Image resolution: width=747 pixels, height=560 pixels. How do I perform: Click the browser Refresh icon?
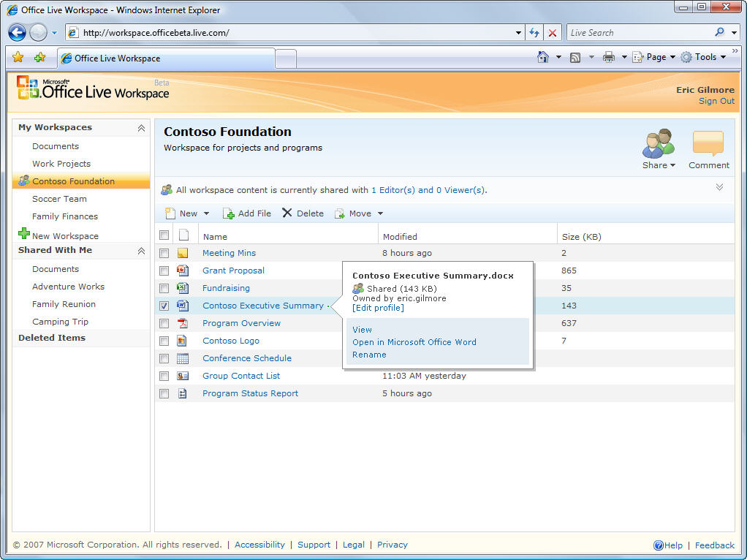coord(534,33)
